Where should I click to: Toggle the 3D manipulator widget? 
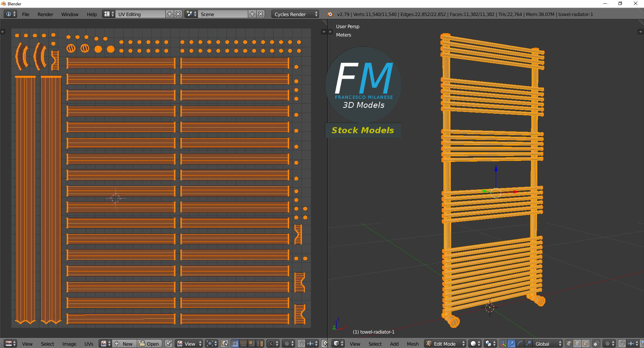click(503, 344)
